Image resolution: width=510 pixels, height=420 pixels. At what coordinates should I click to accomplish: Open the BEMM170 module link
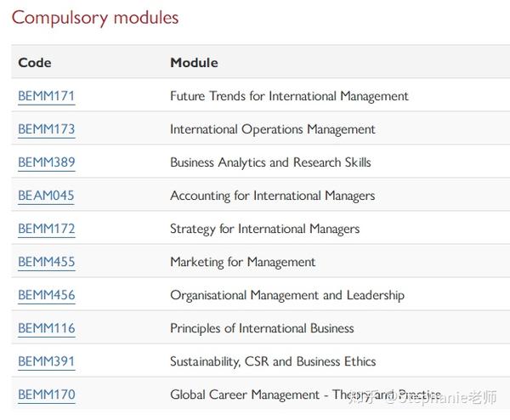[x=47, y=394]
